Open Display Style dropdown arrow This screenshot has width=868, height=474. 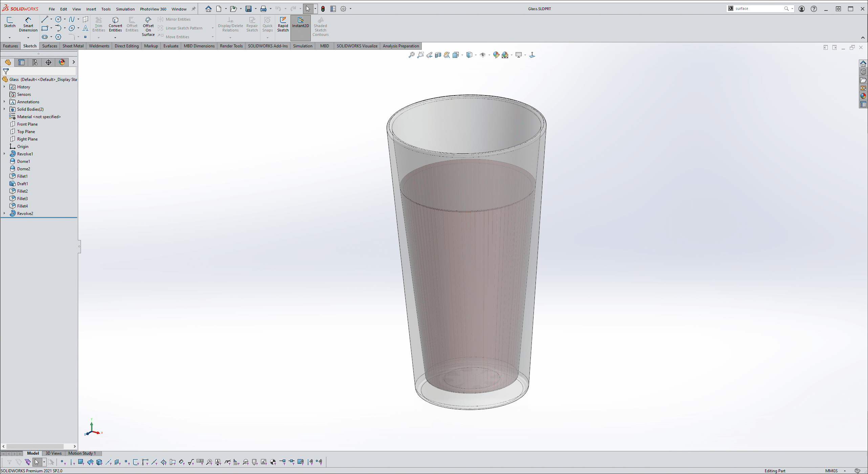[476, 55]
